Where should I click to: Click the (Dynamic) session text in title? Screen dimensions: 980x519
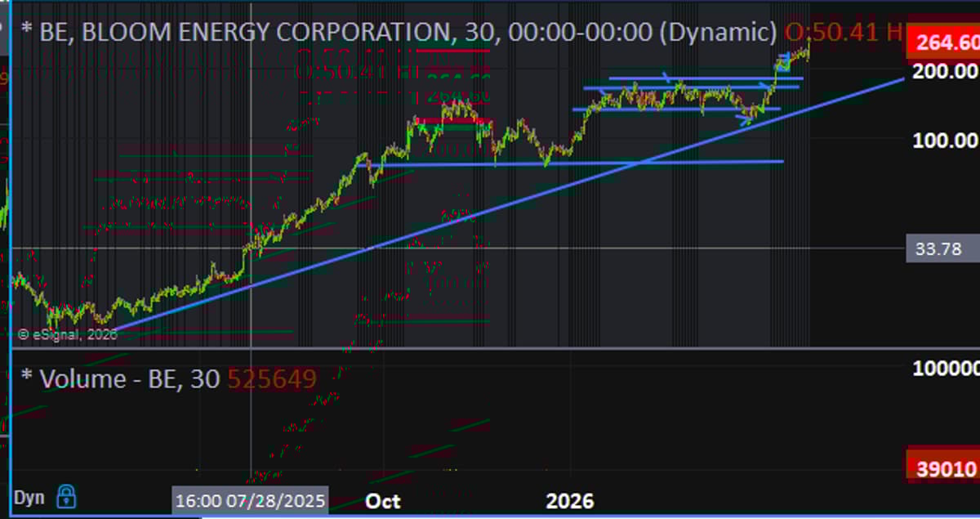pos(716,33)
